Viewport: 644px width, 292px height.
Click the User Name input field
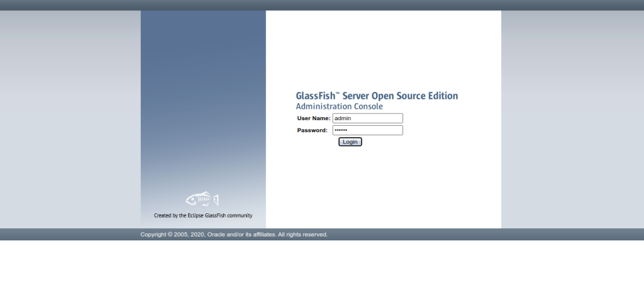coord(367,118)
